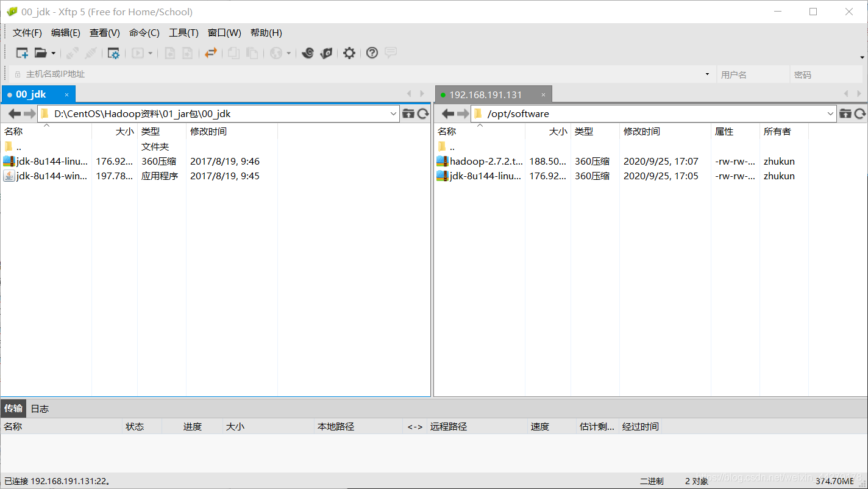Click the Open Session folder icon

40,53
